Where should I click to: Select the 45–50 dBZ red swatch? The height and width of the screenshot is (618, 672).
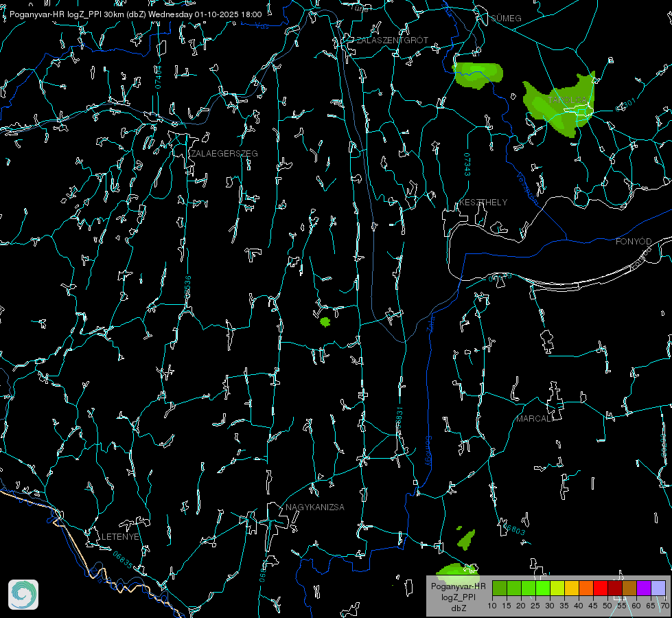point(601,588)
